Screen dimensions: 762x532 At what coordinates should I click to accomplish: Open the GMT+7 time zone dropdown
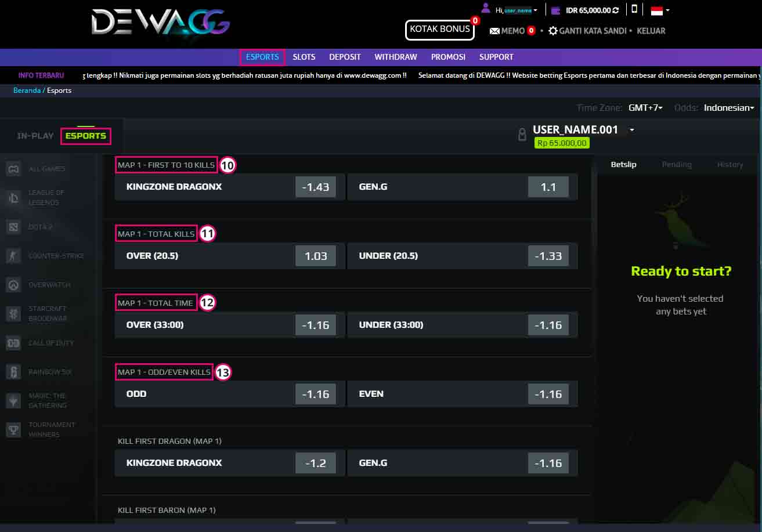click(645, 108)
